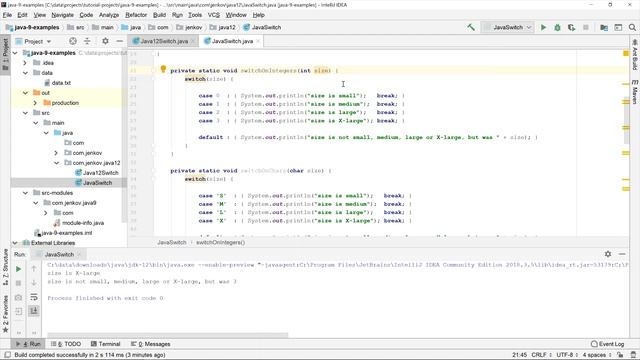The width and height of the screenshot is (640, 360).
Task: Click up arrow in Run console
Action: tap(34, 269)
